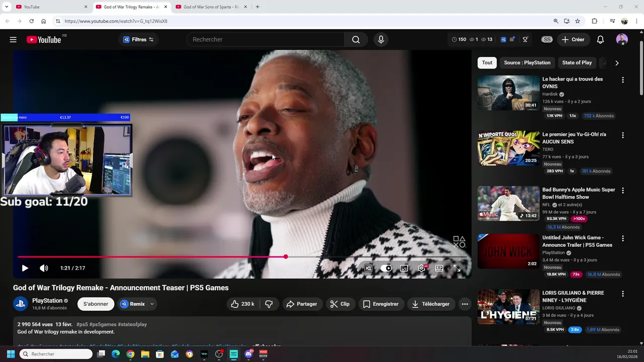Open File Explorer from the taskbar

point(145,354)
